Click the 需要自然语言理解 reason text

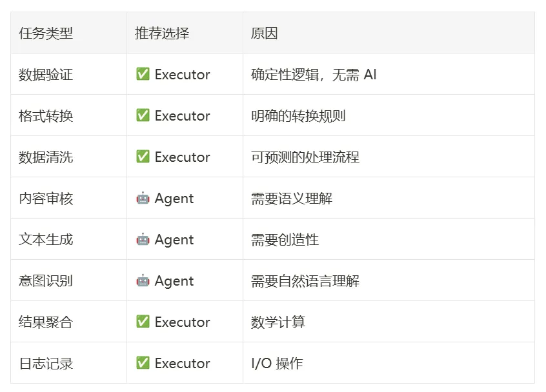click(305, 280)
